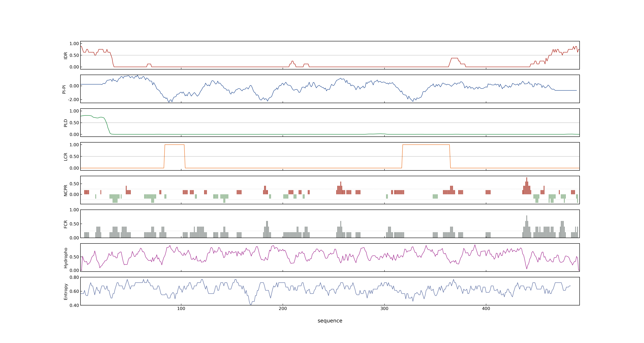Click the 0.60 tick on Entropy axis
This screenshot has width=644, height=343.
[x=74, y=291]
